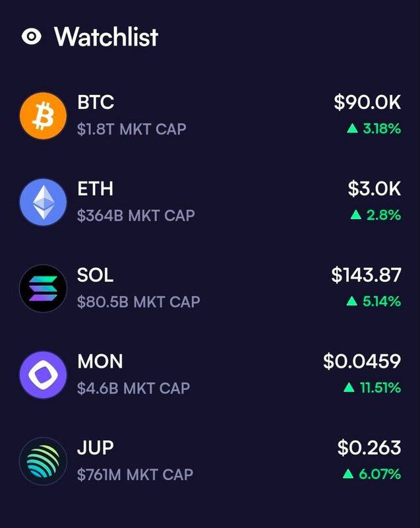Open the SOL ticker label
Screen dimensions: 420x528
(95, 275)
